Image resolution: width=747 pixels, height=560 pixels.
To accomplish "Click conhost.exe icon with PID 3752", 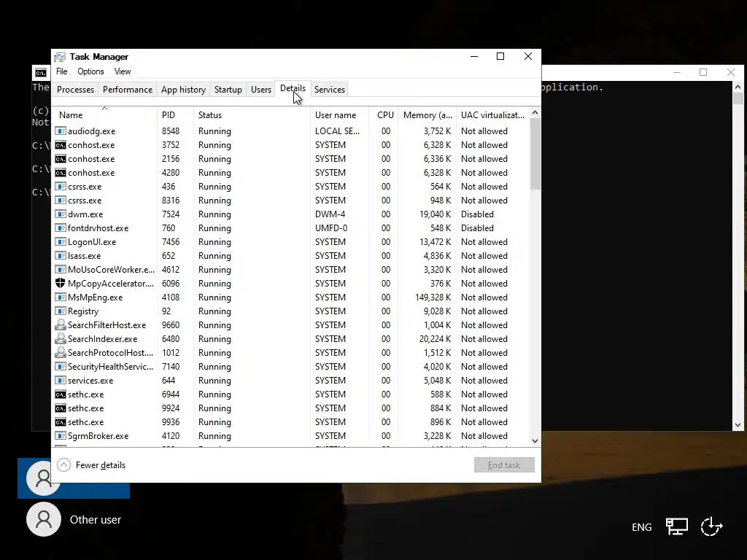I will (x=60, y=145).
